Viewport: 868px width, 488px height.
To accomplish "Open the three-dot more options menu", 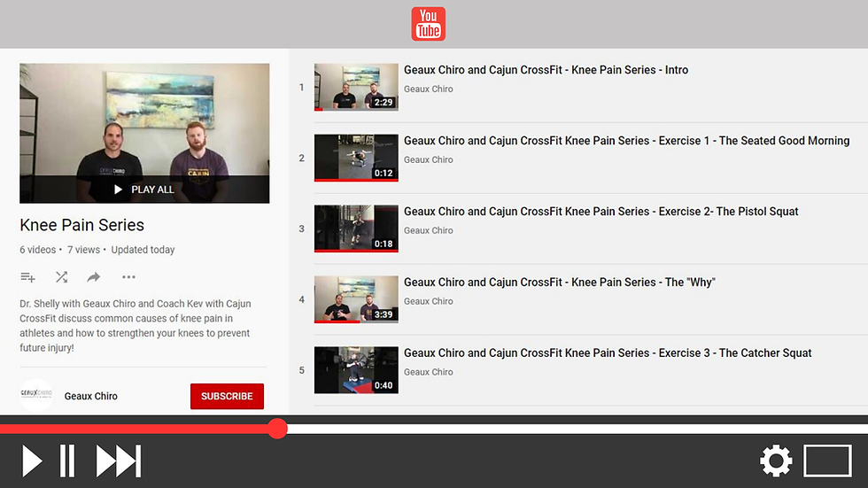I will pos(128,277).
